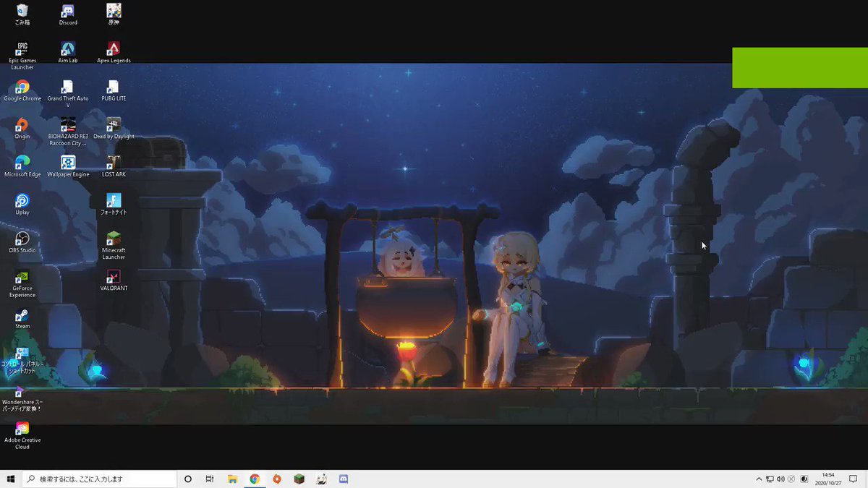The image size is (868, 488).
Task: Open the Windows Start menu
Action: coord(11,479)
